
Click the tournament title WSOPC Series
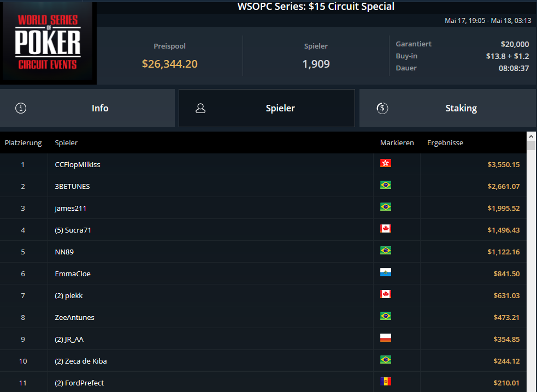pyautogui.click(x=316, y=7)
